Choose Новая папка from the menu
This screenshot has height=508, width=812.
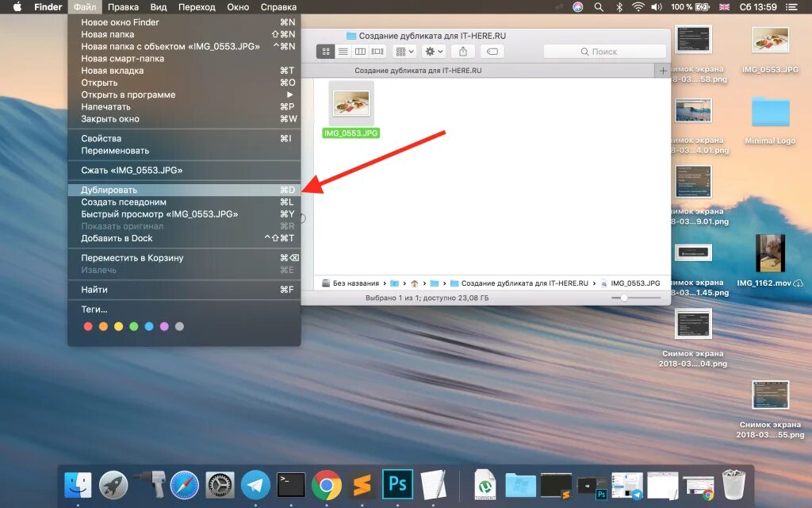coord(184,34)
